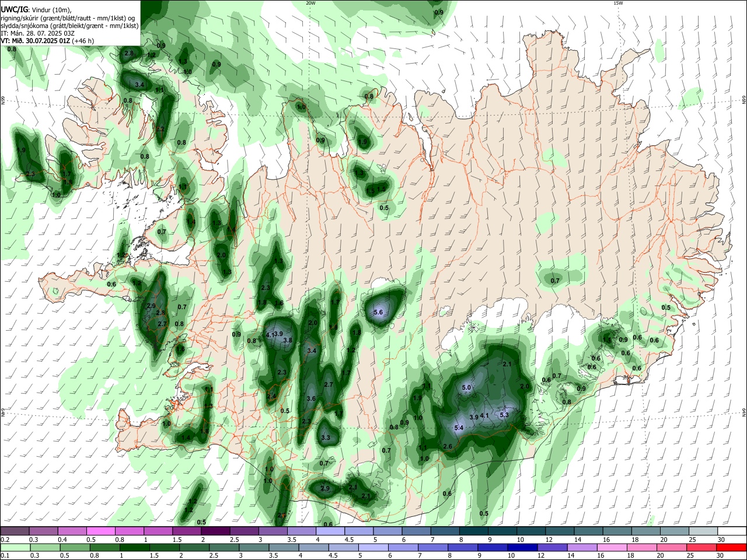Click the white 30 swatch in upper legend

tap(732, 531)
